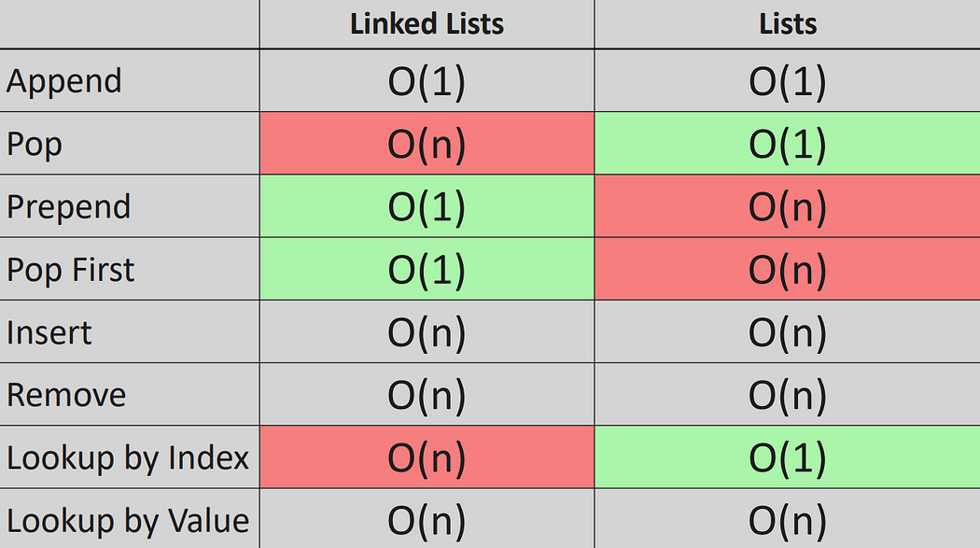Viewport: 980px width, 548px height.
Task: Click Linked Lists Append O(1) cell
Action: coord(427,80)
